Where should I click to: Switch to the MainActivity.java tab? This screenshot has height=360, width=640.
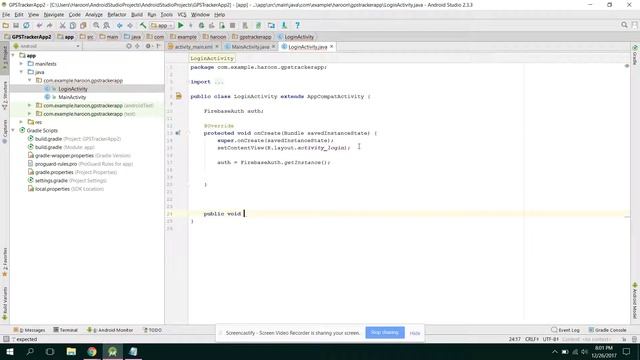point(250,47)
